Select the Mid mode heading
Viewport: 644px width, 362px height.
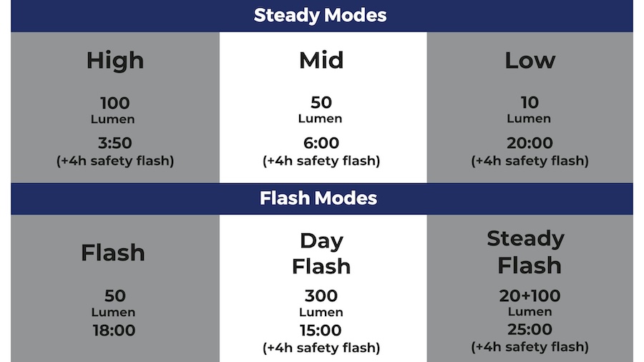tap(321, 61)
